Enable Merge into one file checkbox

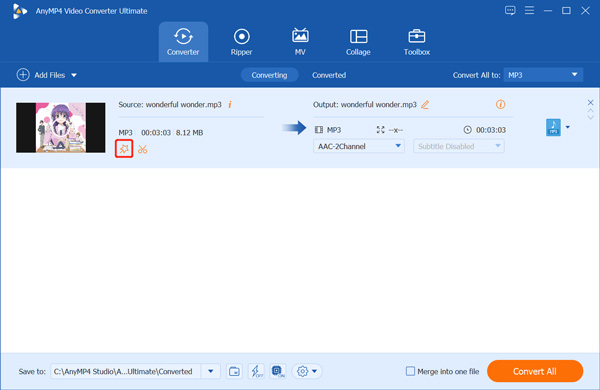point(410,371)
